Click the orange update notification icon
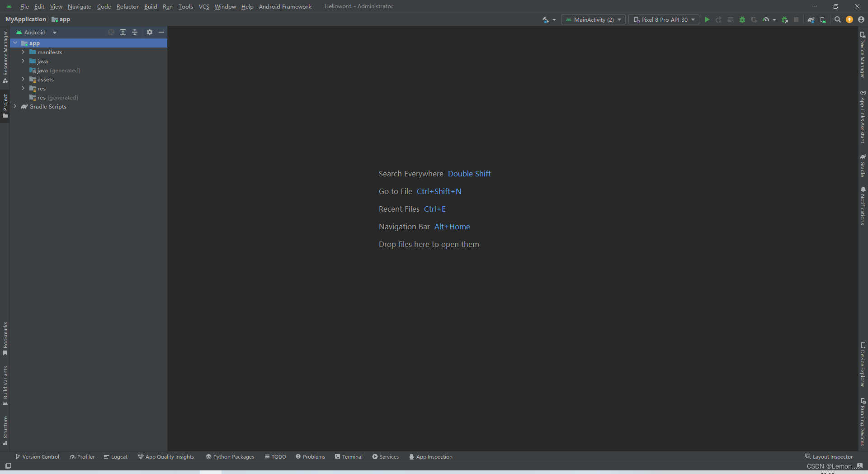The image size is (868, 474). pos(849,19)
